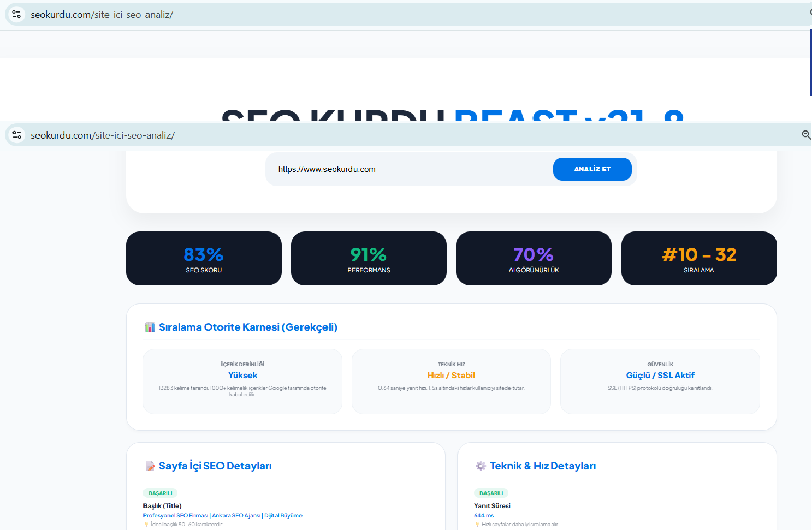Click the Yanıt Süresi label
The image size is (812, 530).
coord(492,506)
